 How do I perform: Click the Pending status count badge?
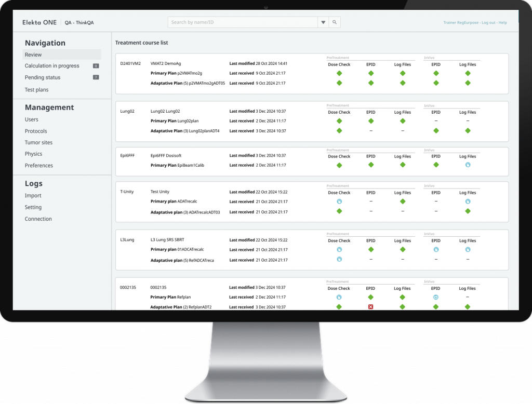(x=96, y=77)
